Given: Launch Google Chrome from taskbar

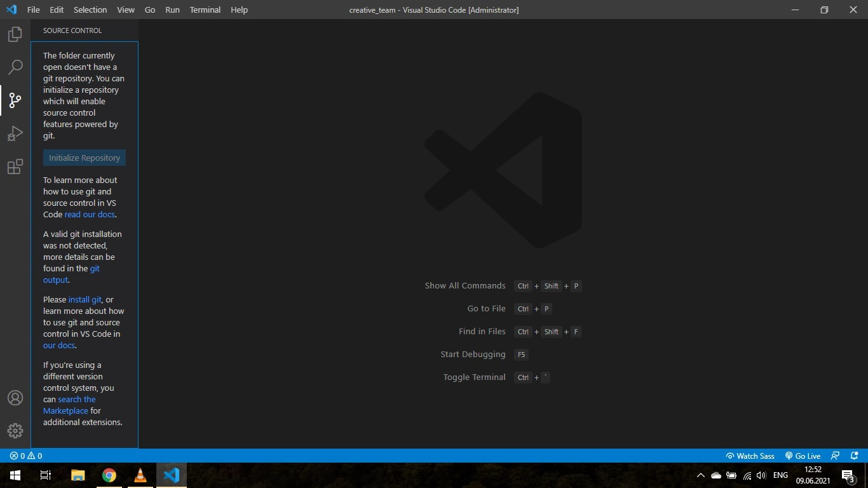Looking at the screenshot, I should point(109,475).
